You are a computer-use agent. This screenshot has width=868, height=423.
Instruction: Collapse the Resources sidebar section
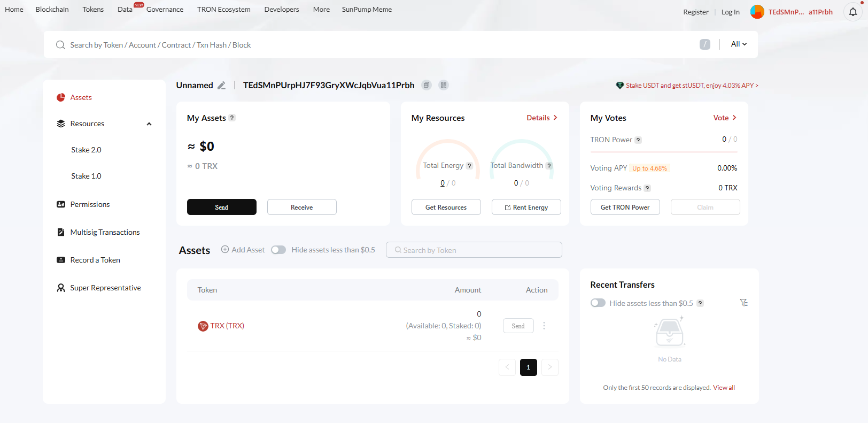coord(149,124)
